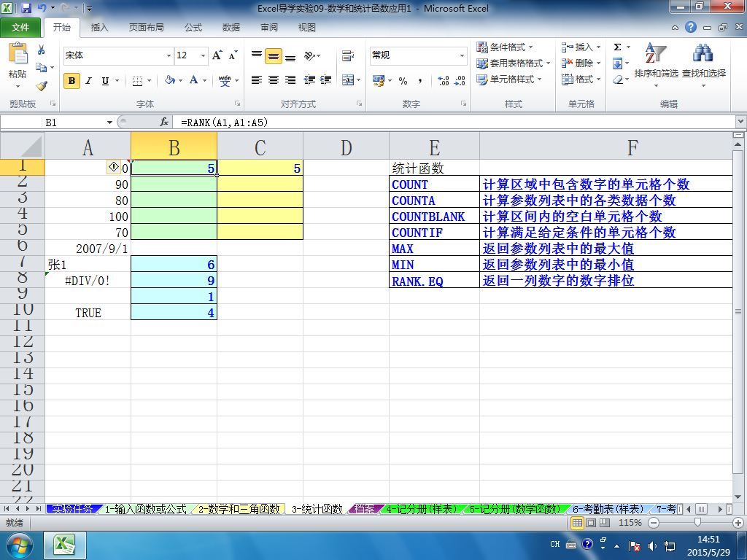747x560 pixels.
Task: Click the 条件格式 button
Action: 505,47
